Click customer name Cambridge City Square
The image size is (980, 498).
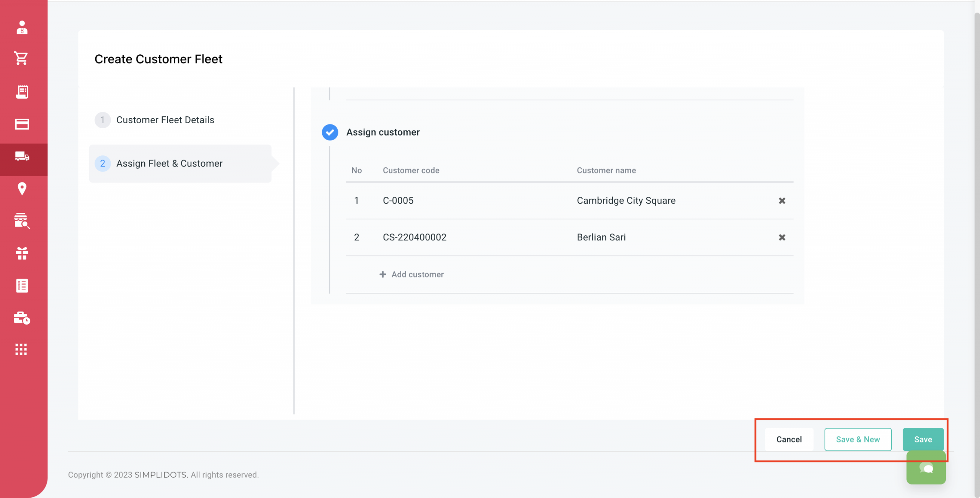click(626, 201)
